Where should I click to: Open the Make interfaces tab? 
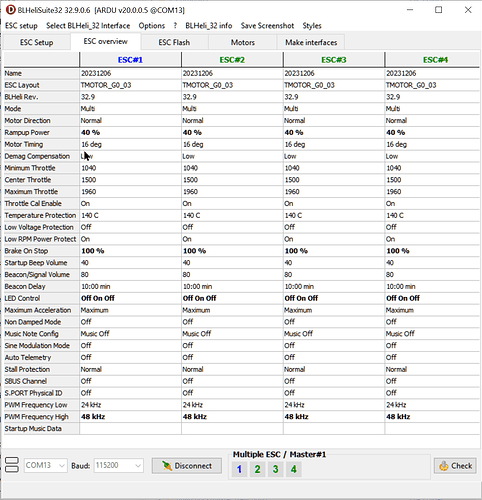click(311, 42)
